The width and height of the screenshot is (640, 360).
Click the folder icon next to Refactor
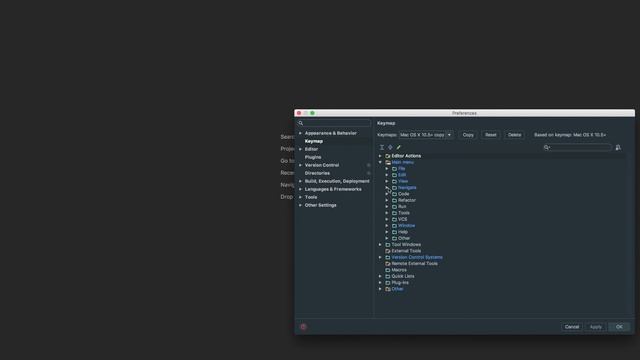point(394,200)
